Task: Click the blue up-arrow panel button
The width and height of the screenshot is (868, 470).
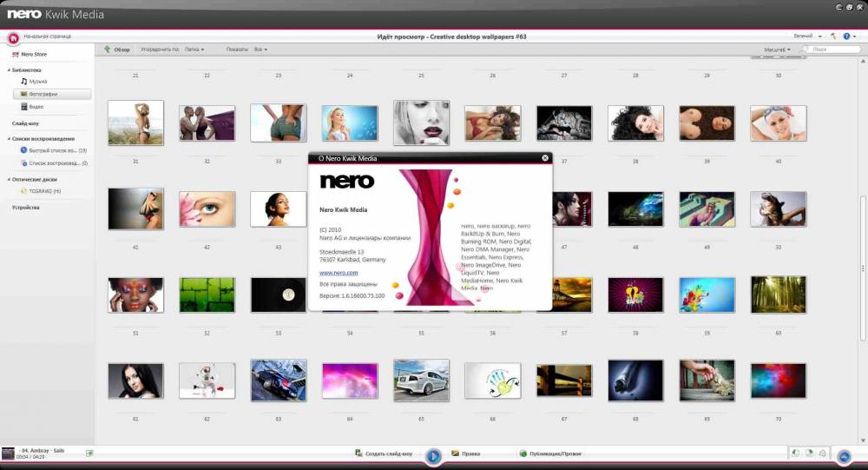Action: click(x=844, y=456)
